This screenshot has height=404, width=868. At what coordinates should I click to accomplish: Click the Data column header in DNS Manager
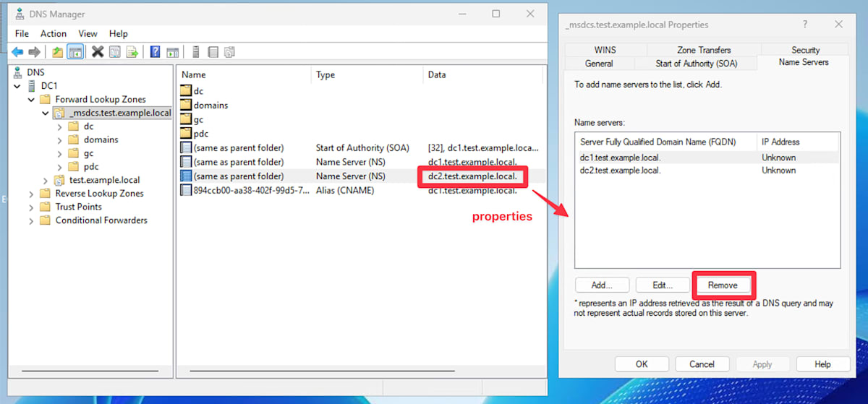point(483,74)
